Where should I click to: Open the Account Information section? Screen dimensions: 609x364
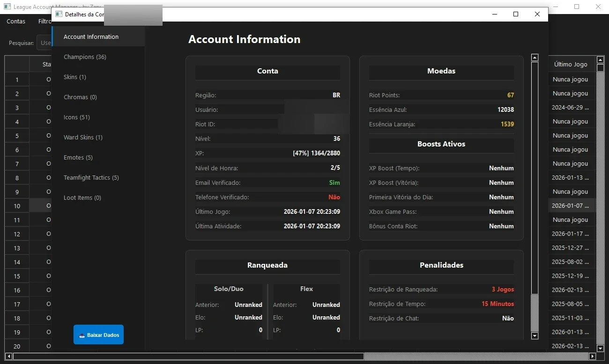(98, 36)
